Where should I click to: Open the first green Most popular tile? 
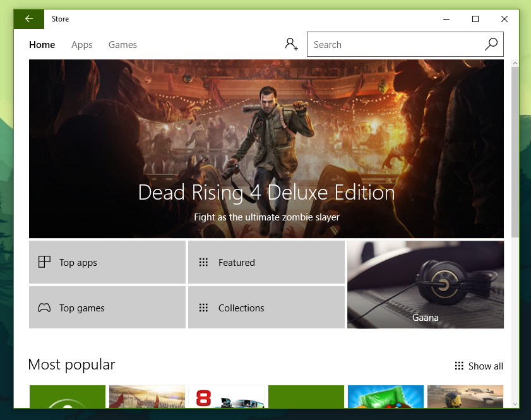(68, 397)
